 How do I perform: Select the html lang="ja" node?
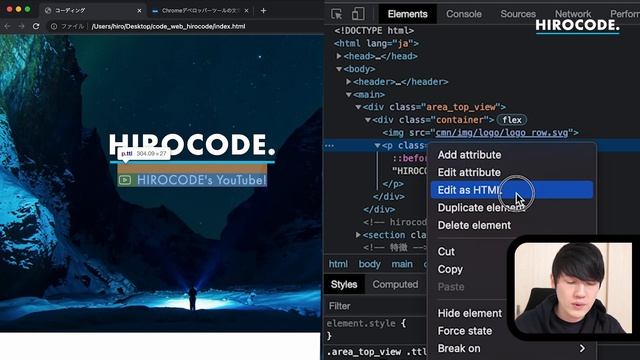click(x=376, y=43)
